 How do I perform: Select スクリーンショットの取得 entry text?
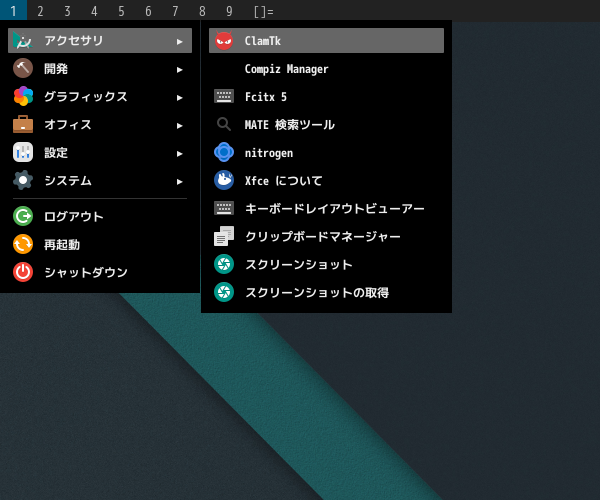[x=317, y=292]
